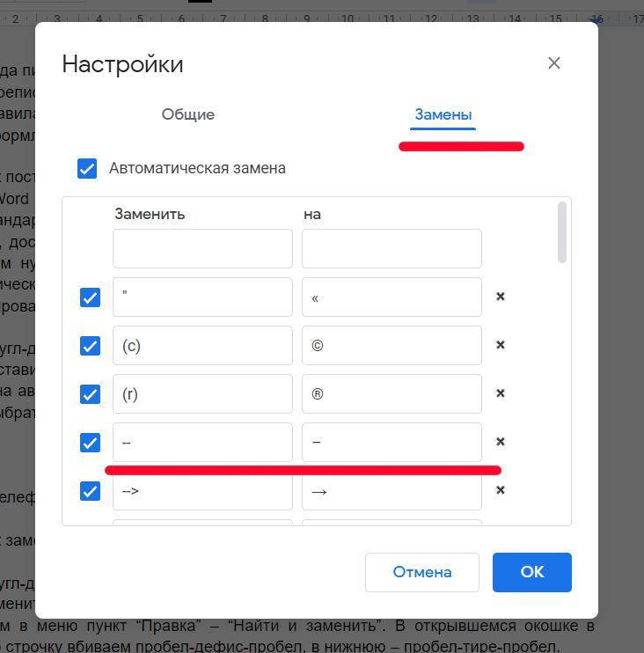This screenshot has width=644, height=653.
Task: Edit the © replacement text field
Action: [x=392, y=346]
